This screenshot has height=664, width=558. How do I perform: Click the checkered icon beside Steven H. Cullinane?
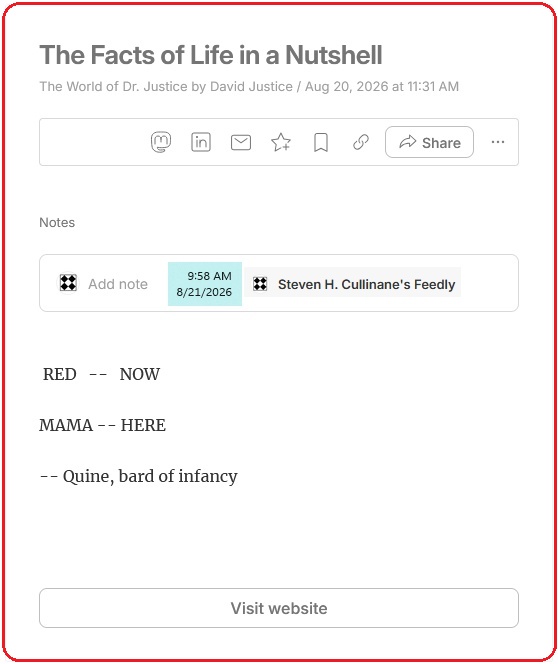point(260,284)
